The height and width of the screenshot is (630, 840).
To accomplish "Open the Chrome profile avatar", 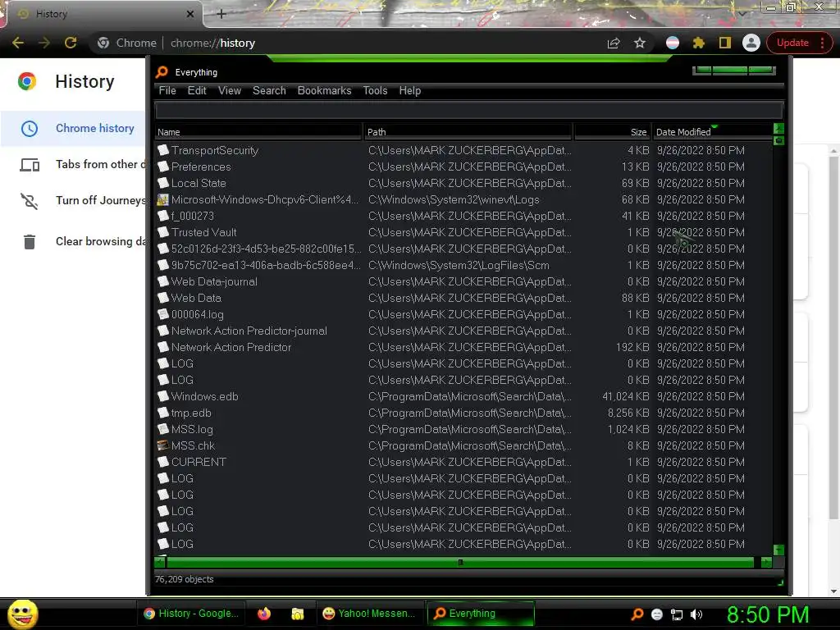I will pyautogui.click(x=751, y=43).
